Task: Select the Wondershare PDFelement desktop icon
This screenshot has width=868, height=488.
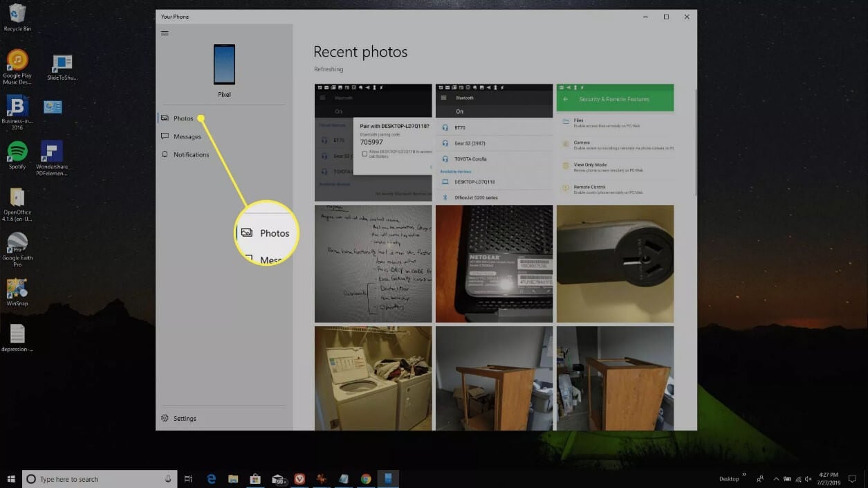Action: pos(52,158)
